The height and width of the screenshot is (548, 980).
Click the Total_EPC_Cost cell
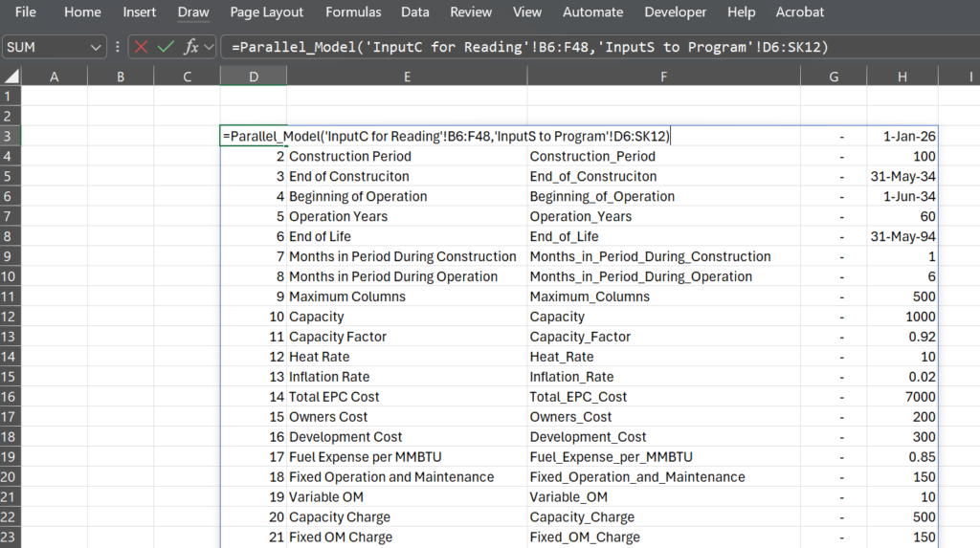[x=664, y=397]
